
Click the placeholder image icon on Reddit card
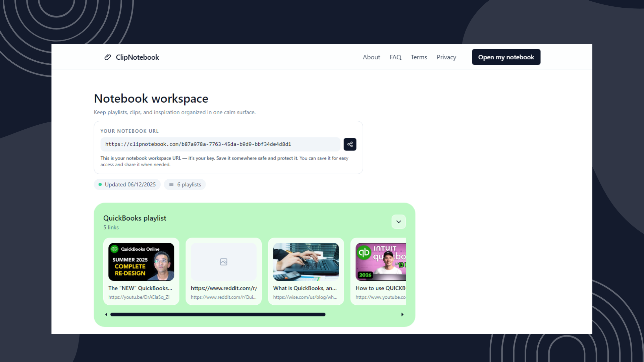[224, 262]
